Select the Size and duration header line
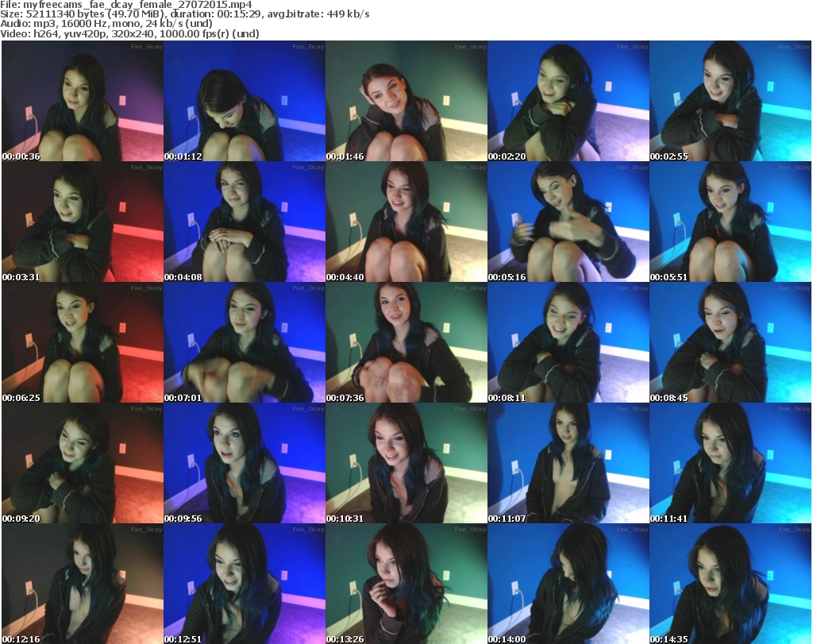The height and width of the screenshot is (644, 813). pyautogui.click(x=184, y=14)
